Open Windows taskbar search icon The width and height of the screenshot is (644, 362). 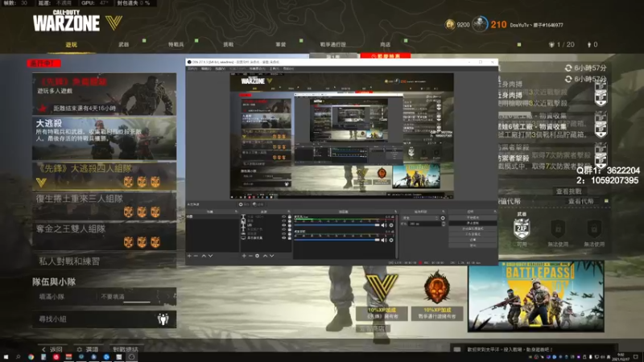point(18,357)
